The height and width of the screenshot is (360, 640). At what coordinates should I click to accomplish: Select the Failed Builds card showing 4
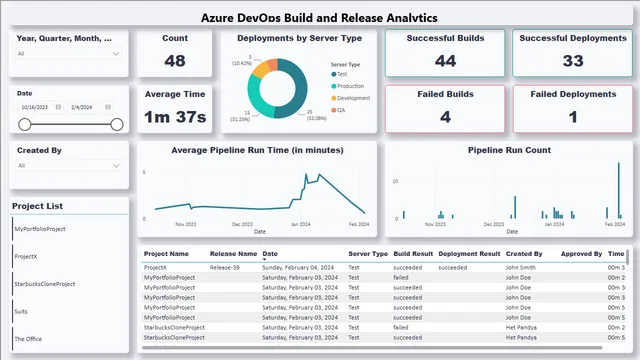pyautogui.click(x=445, y=109)
